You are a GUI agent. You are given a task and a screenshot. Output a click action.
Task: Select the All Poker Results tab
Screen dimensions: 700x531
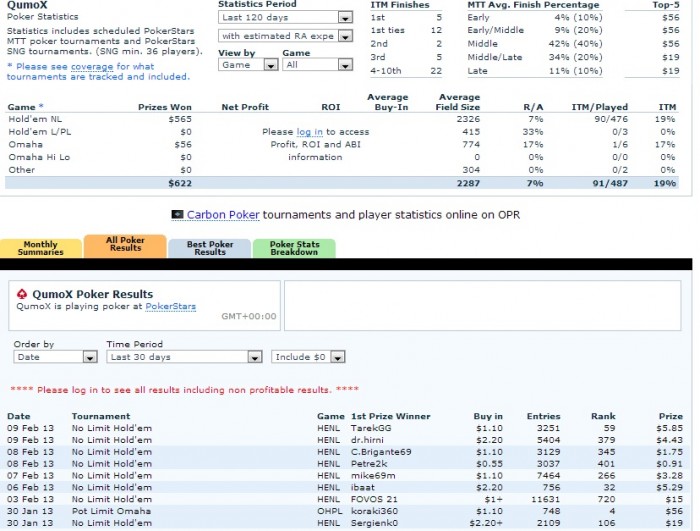point(125,246)
